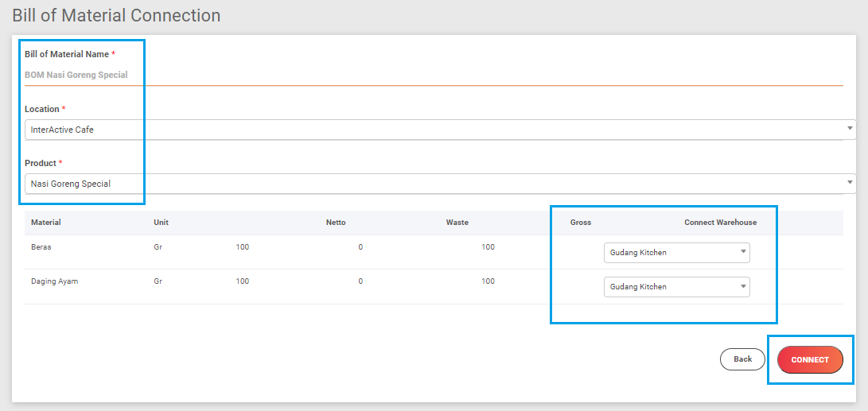The width and height of the screenshot is (868, 411).
Task: Click the Material column header
Action: click(x=46, y=223)
